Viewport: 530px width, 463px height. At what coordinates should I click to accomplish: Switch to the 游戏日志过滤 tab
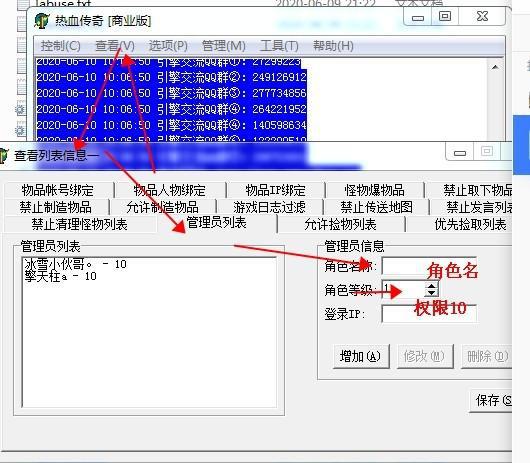[x=269, y=207]
